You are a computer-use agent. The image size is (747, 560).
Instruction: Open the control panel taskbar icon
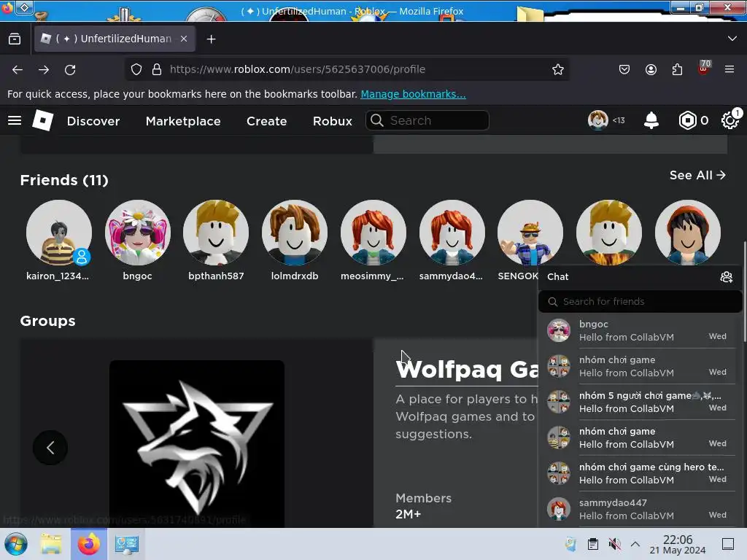(127, 544)
